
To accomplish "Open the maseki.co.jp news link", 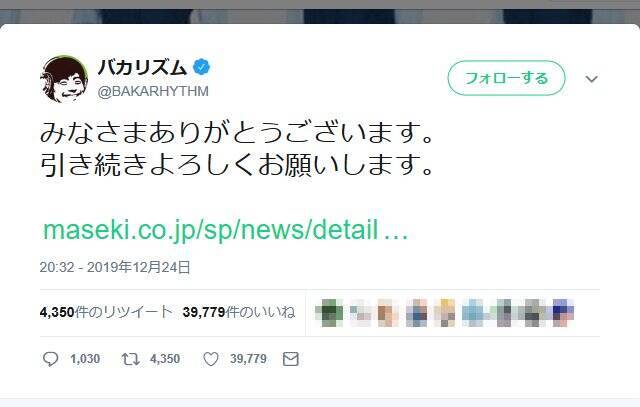I will point(225,230).
